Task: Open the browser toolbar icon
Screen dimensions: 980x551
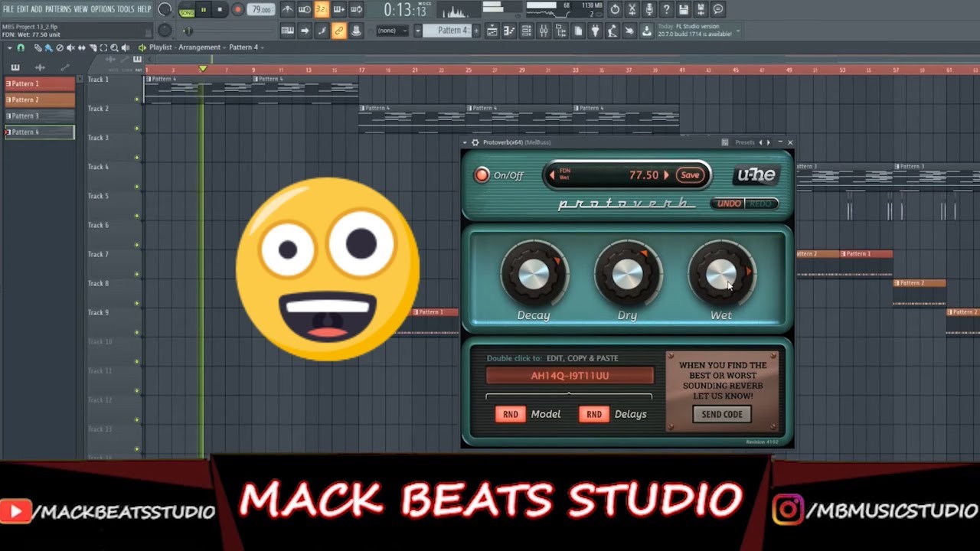Action: [561, 31]
